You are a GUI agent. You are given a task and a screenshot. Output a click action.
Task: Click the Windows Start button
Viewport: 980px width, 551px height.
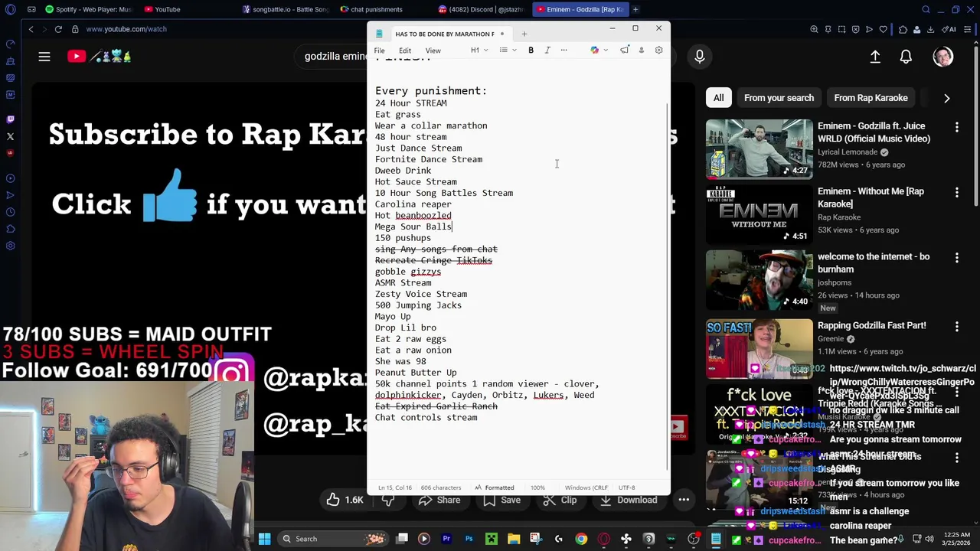[x=264, y=539]
